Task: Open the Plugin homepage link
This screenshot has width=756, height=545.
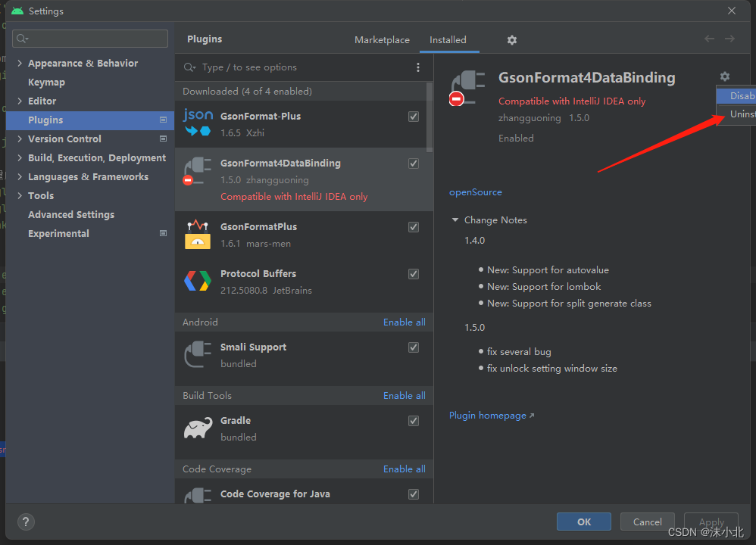Action: [492, 416]
